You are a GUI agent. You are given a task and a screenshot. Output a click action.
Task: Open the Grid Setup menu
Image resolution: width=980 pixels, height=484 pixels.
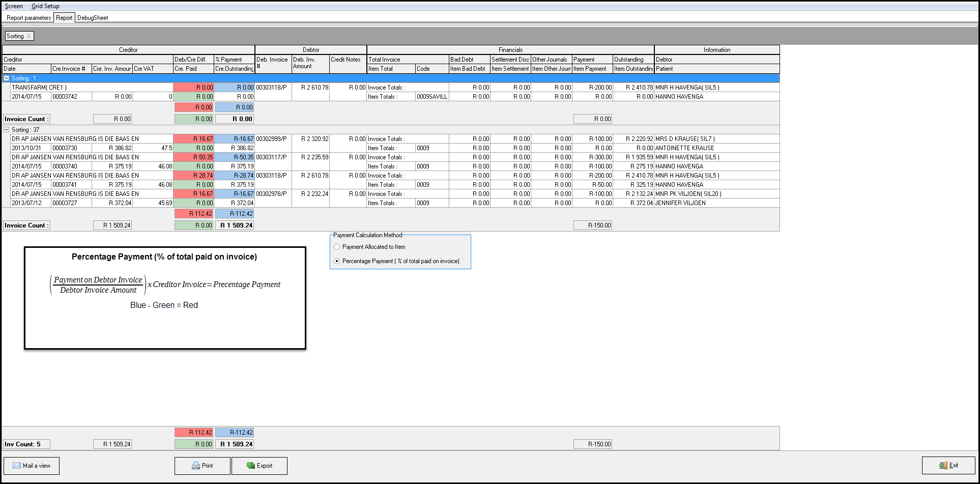click(45, 6)
